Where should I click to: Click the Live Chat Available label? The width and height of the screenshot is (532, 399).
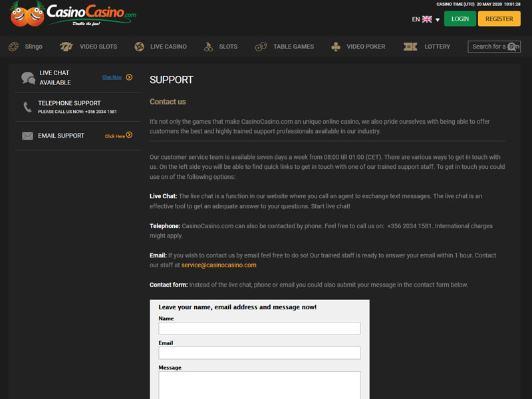click(x=55, y=78)
